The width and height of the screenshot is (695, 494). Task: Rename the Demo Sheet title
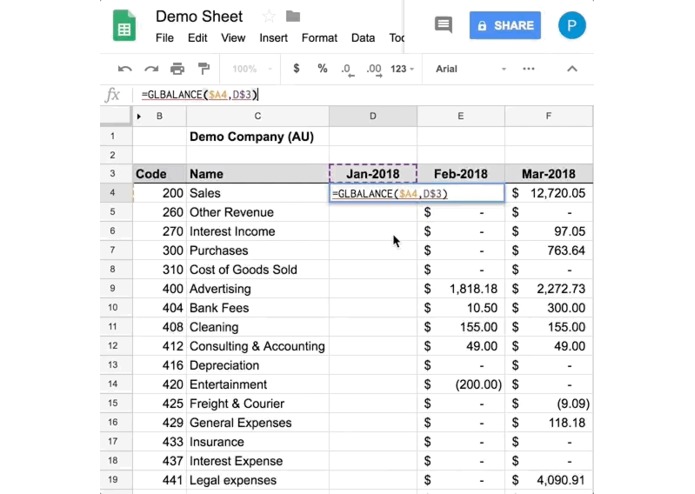click(199, 16)
